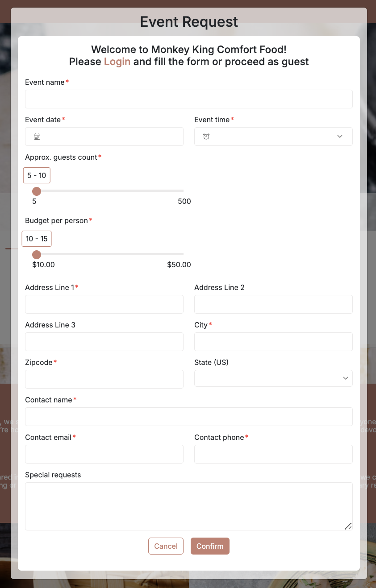Click the Confirm button
376x588 pixels.
[x=210, y=546]
